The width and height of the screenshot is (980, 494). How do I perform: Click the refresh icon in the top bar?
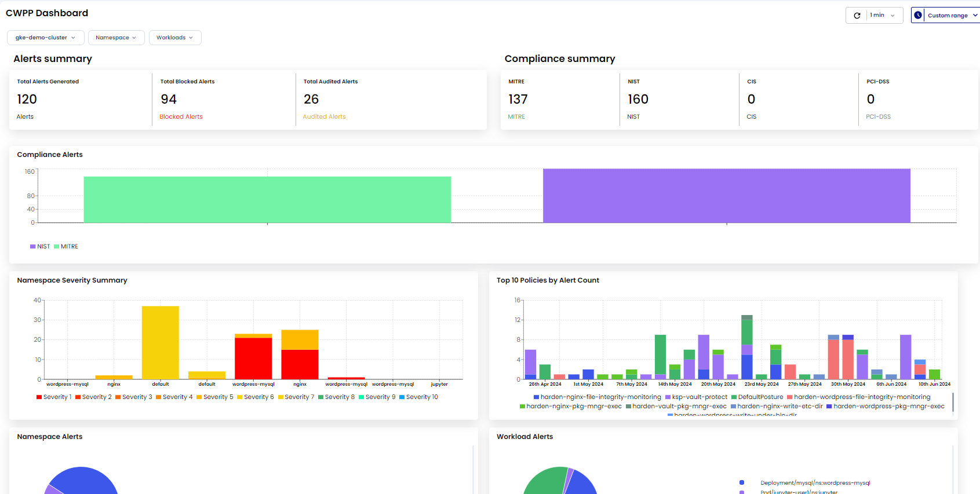[x=857, y=16]
